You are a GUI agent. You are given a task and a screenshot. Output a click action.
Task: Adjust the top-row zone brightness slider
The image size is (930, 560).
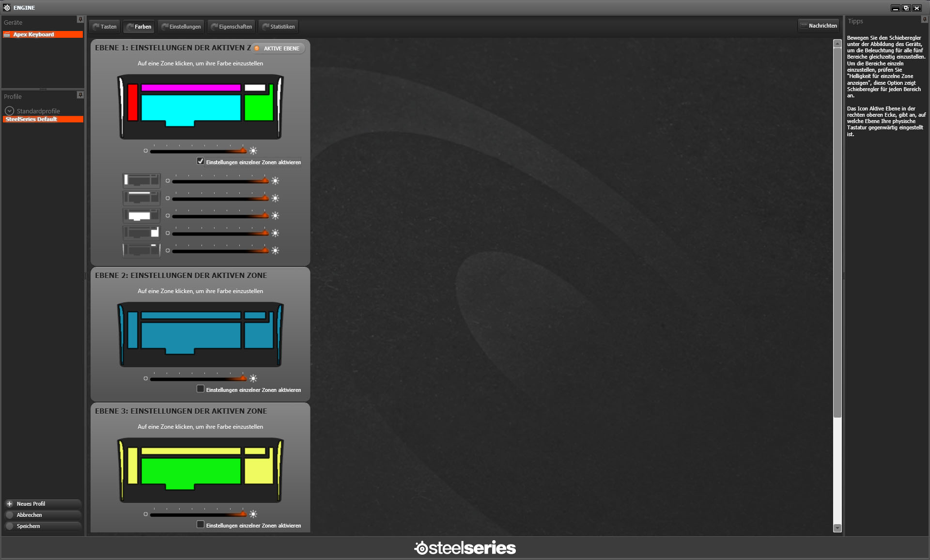220,198
